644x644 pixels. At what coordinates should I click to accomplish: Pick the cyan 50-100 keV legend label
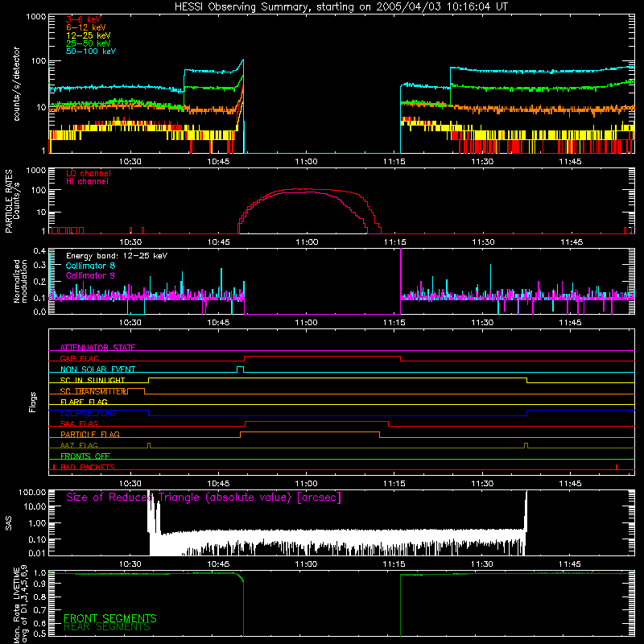click(91, 52)
